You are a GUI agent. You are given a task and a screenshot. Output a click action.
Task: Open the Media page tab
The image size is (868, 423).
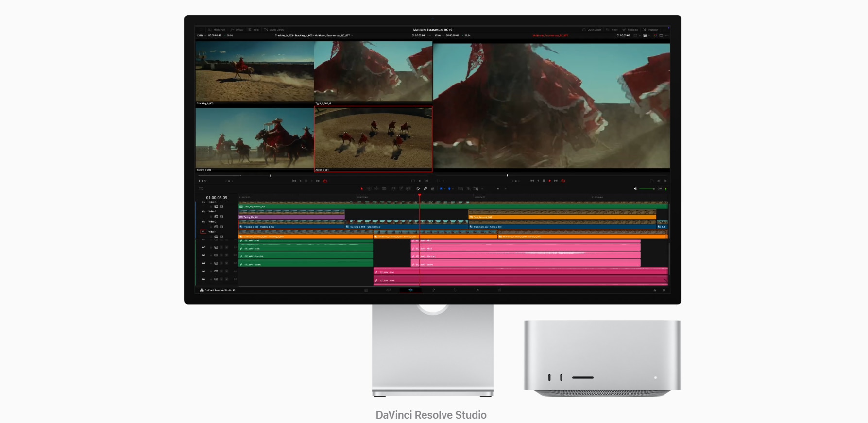coord(366,290)
